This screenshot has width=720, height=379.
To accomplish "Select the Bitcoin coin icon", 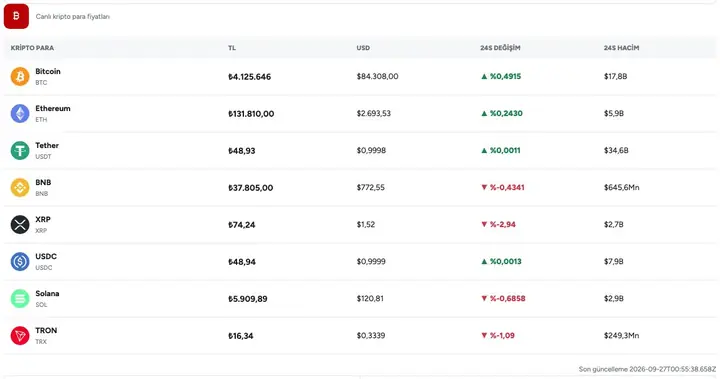I will 20,76.
